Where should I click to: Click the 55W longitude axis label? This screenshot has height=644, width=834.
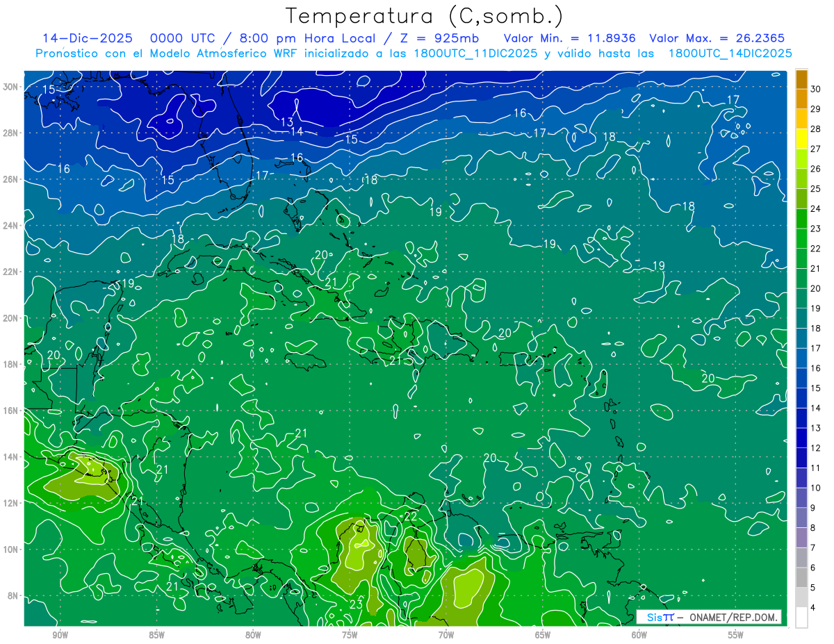pyautogui.click(x=736, y=636)
